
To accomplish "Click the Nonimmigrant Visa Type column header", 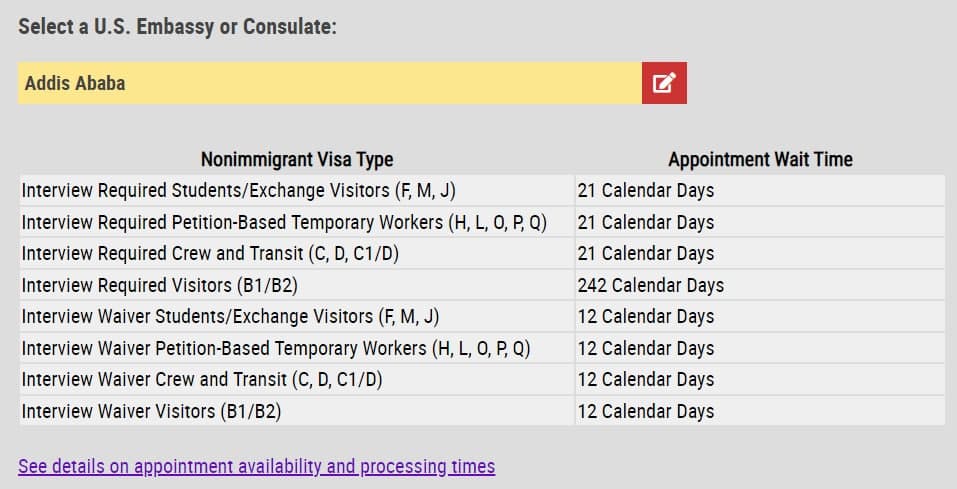I will [297, 159].
